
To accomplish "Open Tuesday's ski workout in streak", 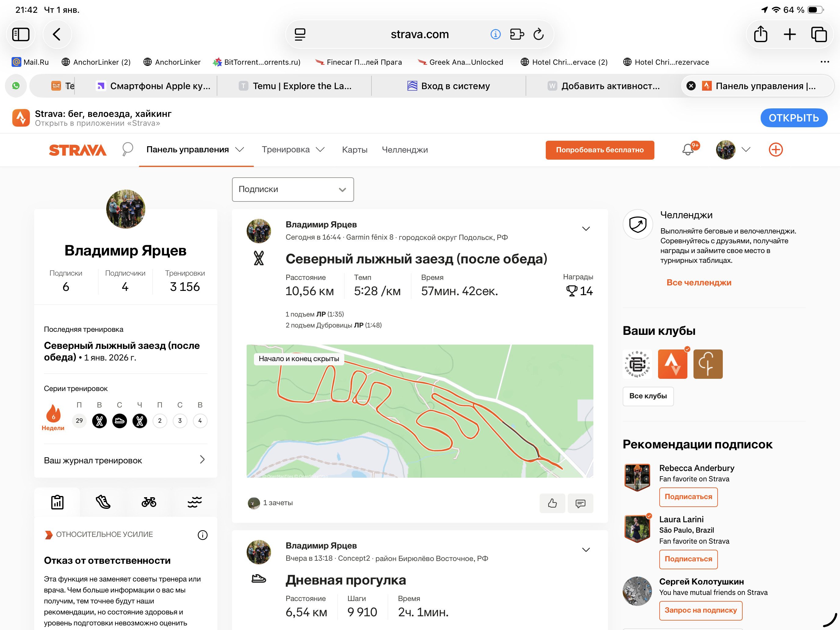I will click(100, 421).
